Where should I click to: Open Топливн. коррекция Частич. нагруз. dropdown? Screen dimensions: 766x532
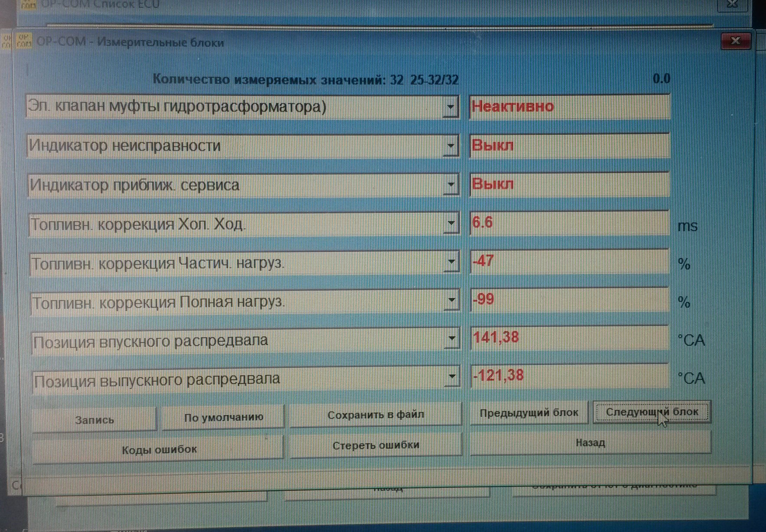point(452,262)
